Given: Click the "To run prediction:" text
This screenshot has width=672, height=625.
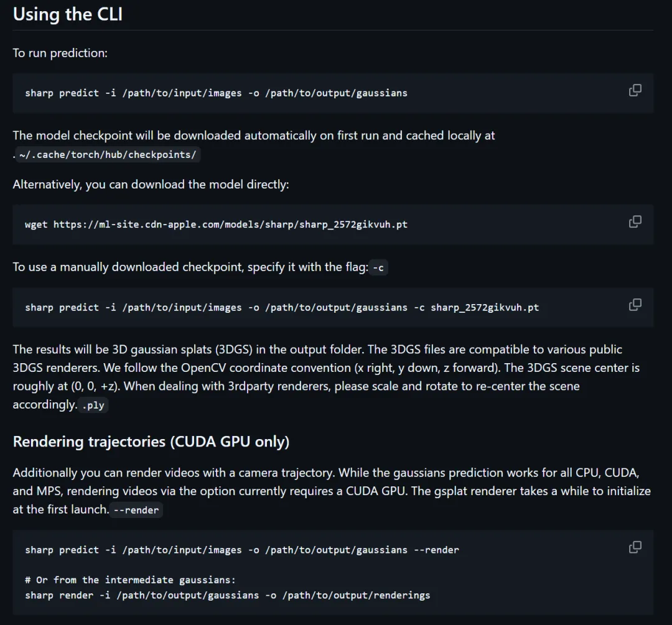Looking at the screenshot, I should tap(60, 53).
